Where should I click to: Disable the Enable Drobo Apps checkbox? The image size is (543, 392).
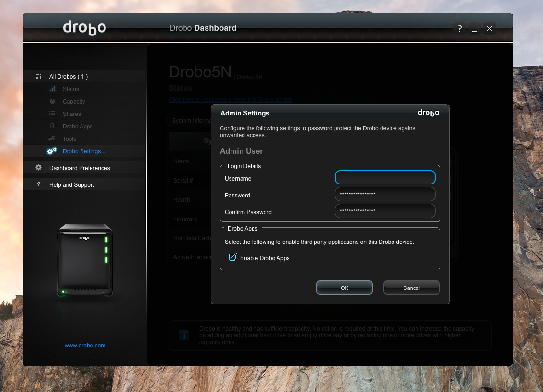[x=232, y=257]
